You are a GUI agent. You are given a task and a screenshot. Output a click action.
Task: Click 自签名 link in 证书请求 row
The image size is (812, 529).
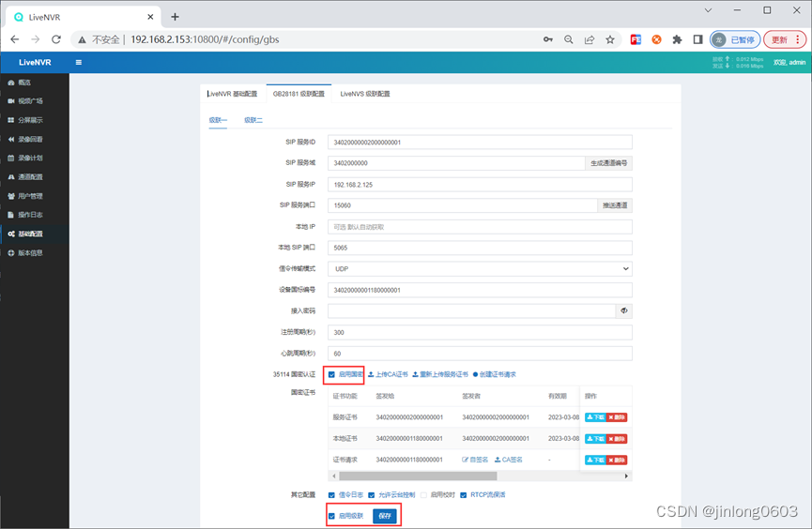coord(475,460)
